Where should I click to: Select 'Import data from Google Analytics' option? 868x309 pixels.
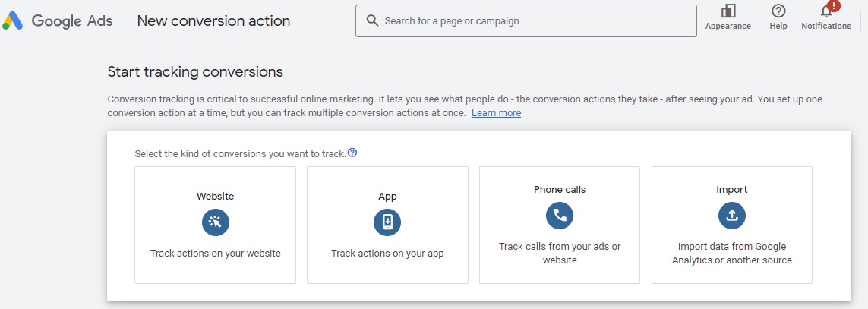coord(732,254)
